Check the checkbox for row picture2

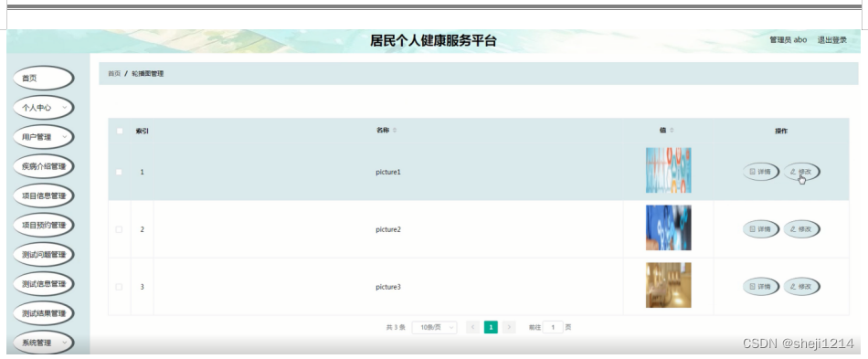pos(119,229)
